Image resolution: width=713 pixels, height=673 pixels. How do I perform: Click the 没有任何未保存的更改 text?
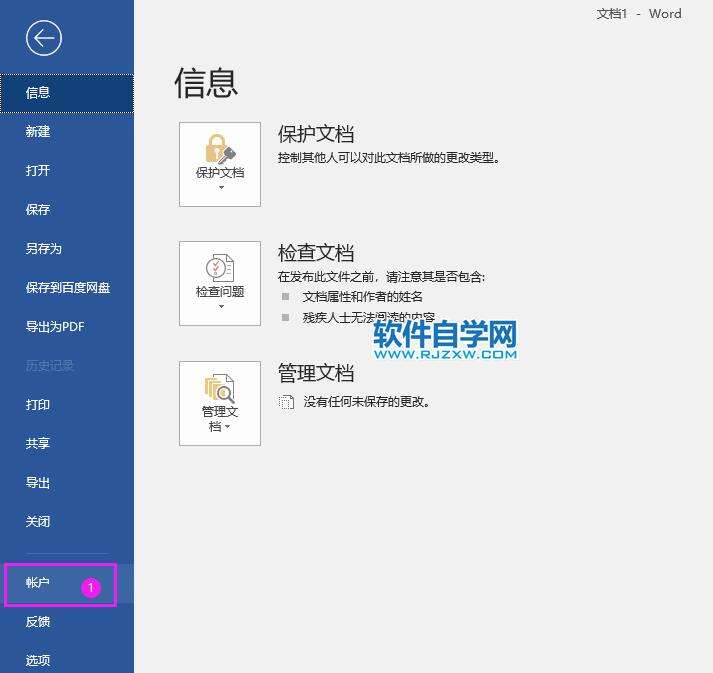coord(366,402)
